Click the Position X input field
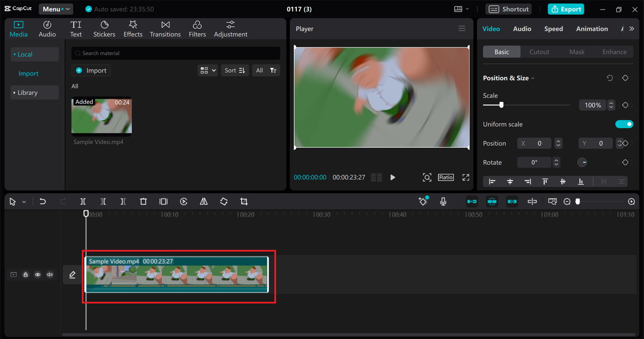The image size is (644, 339). point(534,143)
